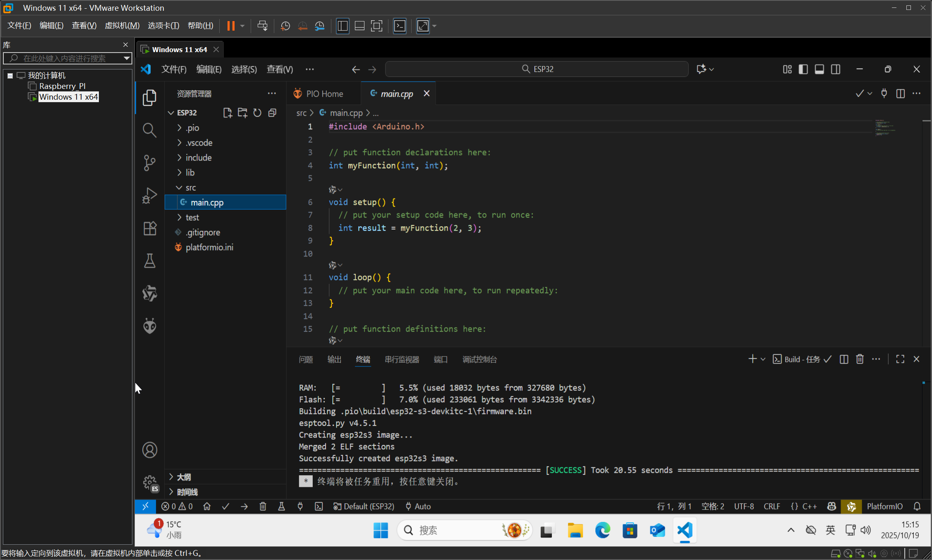Upload firmware using the arrow icon
932x560 pixels.
(x=244, y=506)
